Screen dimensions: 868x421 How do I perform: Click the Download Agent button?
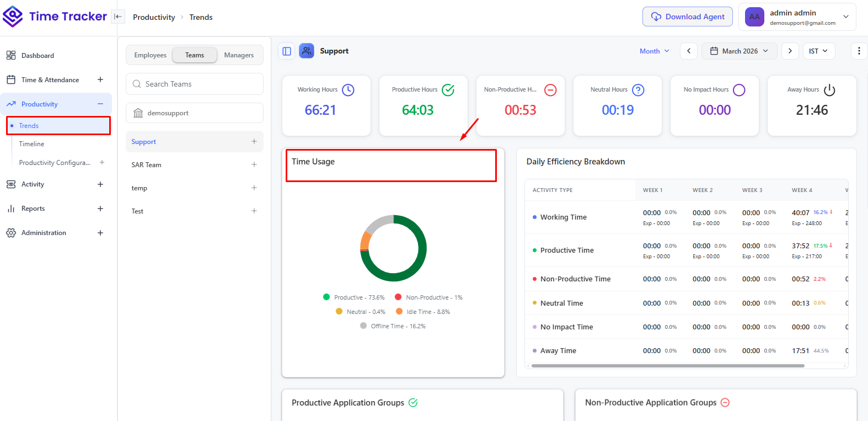(688, 17)
